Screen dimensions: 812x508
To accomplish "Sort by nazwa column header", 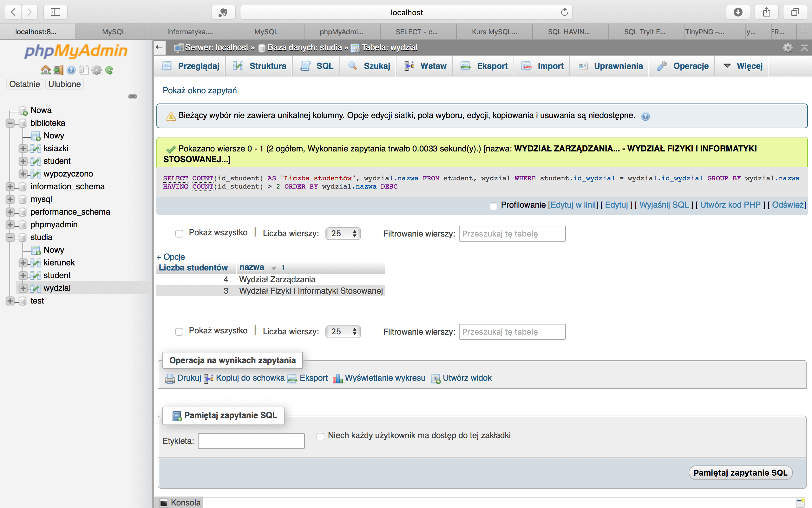I will coord(252,267).
